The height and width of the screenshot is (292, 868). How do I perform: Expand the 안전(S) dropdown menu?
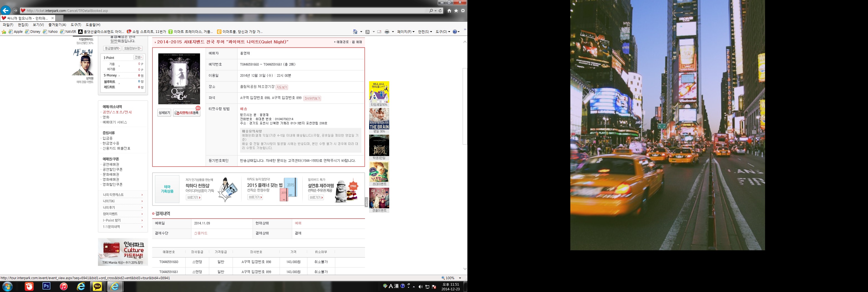coord(425,32)
